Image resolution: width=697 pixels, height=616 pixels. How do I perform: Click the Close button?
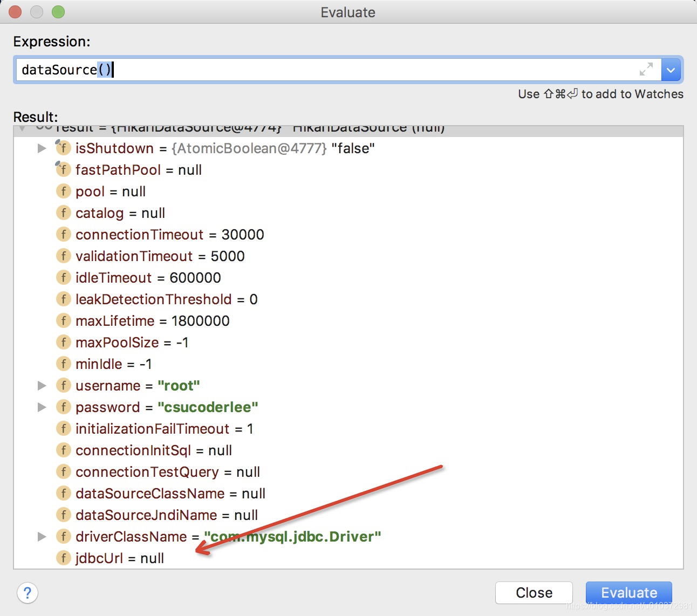(534, 592)
